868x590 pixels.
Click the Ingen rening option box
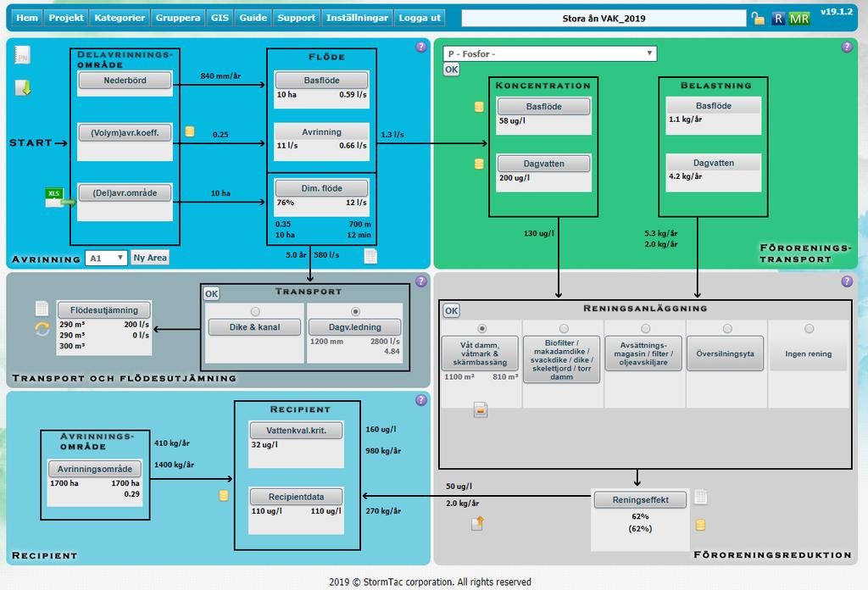point(808,353)
